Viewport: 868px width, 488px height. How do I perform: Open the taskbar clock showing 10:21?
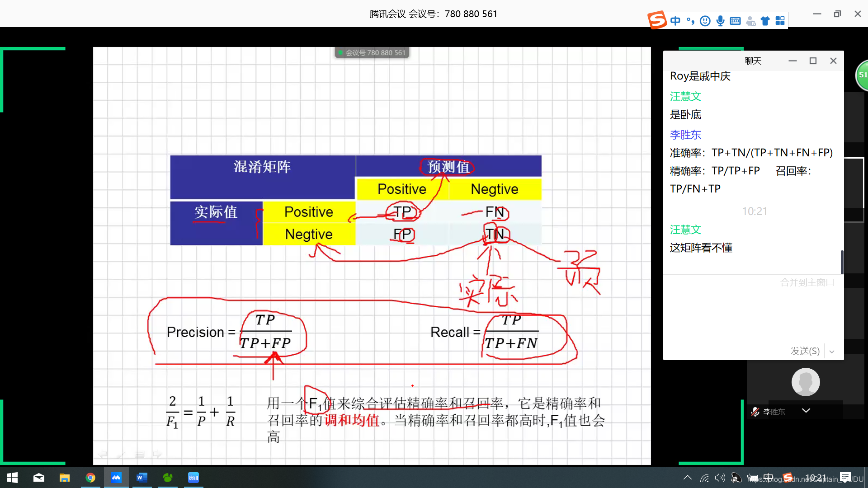click(816, 478)
